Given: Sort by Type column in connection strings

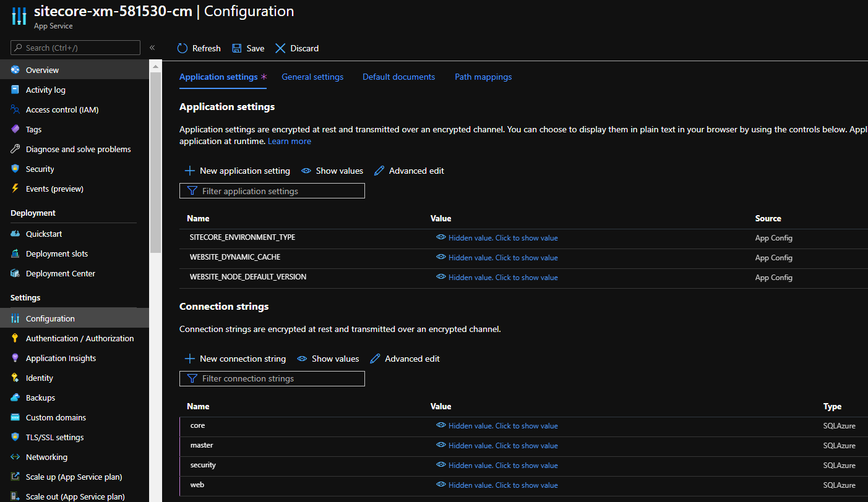Looking at the screenshot, I should pyautogui.click(x=832, y=406).
